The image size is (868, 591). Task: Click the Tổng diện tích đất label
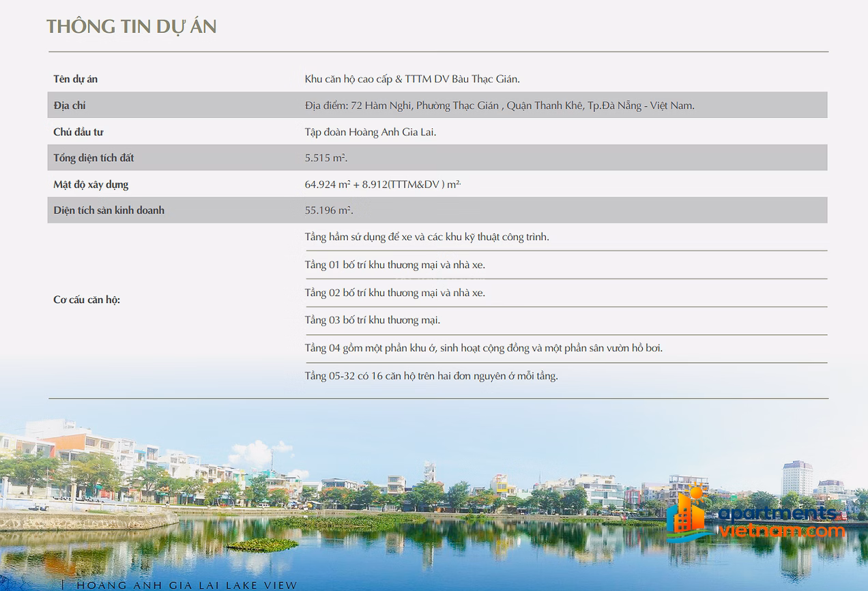tap(94, 158)
